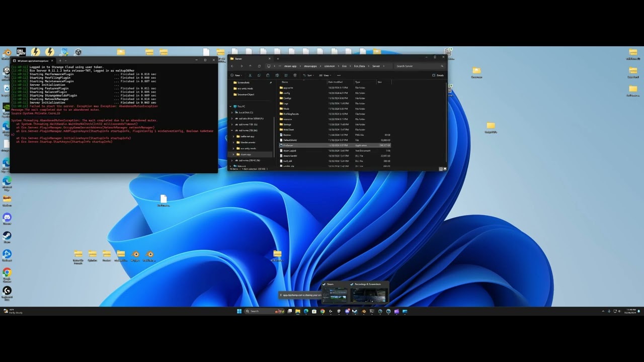Paste using the Explorer toolbar icon
Viewport: 644px width, 362px height.
pyautogui.click(x=268, y=75)
